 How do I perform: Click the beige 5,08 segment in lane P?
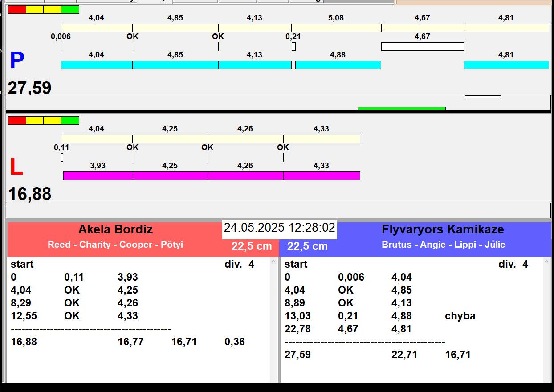pyautogui.click(x=336, y=28)
